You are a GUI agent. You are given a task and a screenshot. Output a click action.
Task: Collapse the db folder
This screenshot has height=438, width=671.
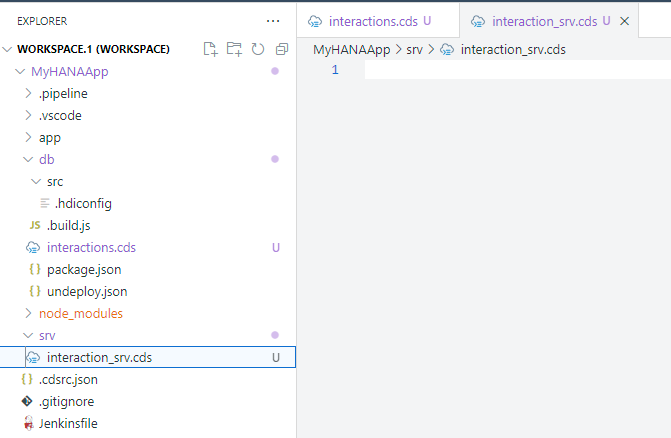click(x=28, y=160)
